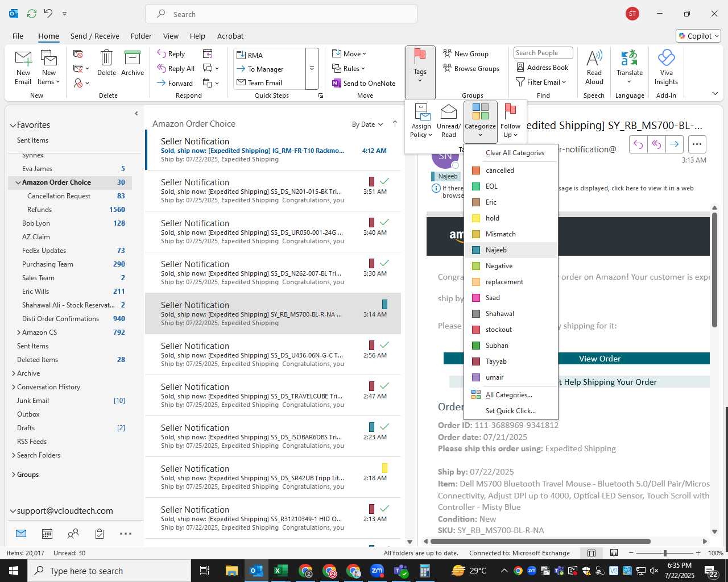The width and height of the screenshot is (728, 582).
Task: Switch to Calendar view icon
Action: pos(47,534)
